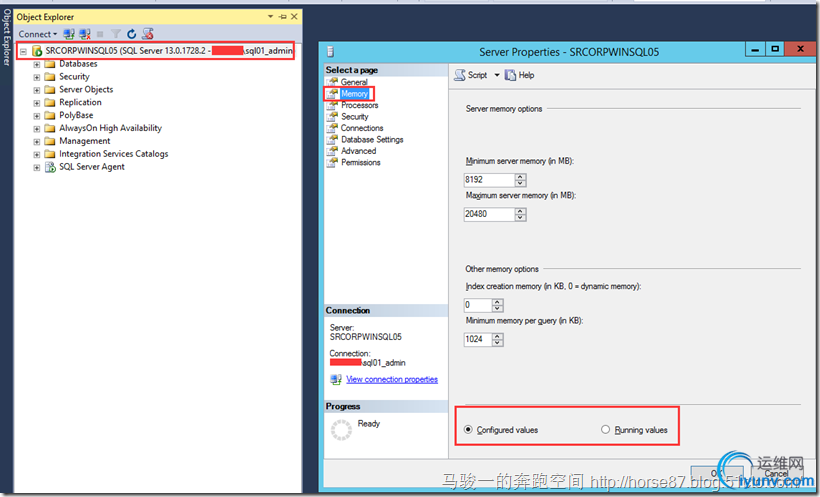Open the View connection properties link

coord(392,379)
